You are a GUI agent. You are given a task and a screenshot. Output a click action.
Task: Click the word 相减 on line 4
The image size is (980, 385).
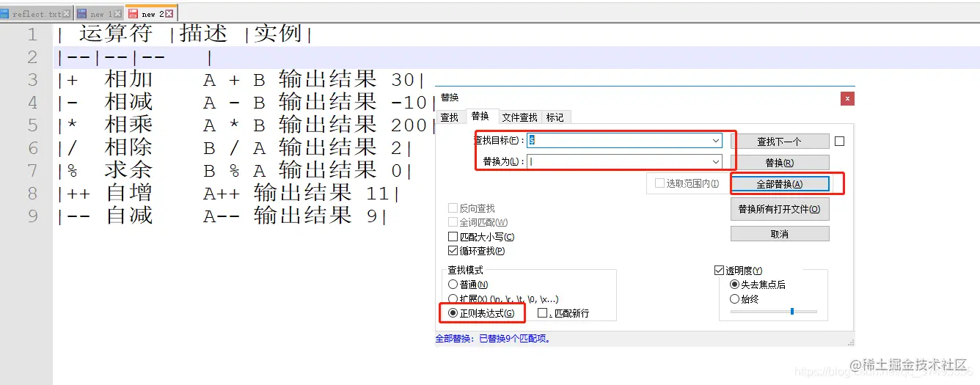coord(129,102)
